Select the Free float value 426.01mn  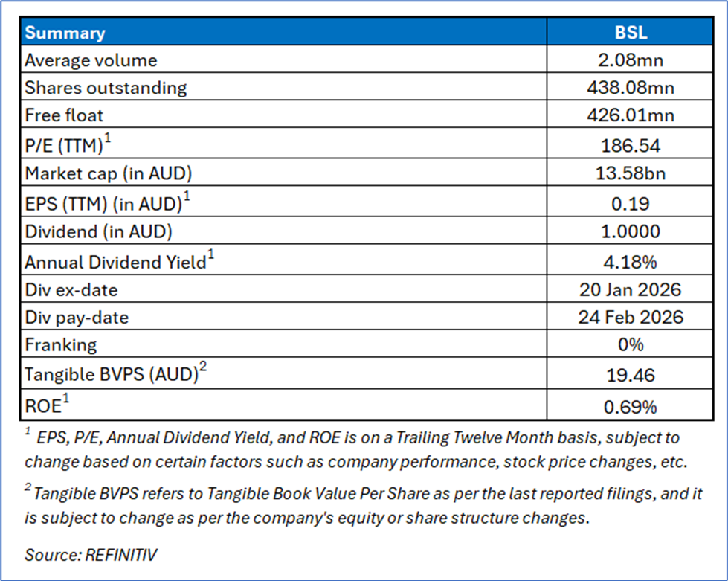tap(631, 115)
